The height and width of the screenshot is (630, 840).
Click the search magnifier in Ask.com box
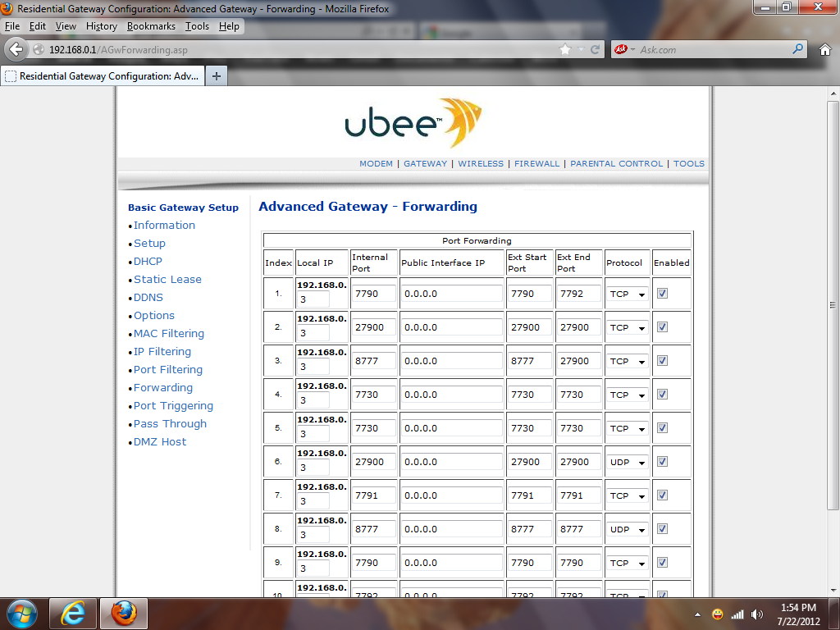click(797, 49)
